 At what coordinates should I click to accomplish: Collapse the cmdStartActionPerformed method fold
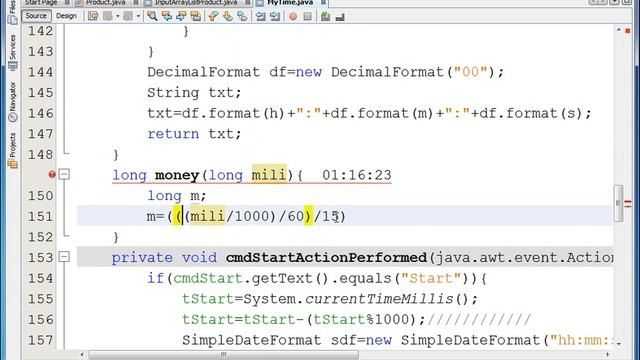coord(64,257)
